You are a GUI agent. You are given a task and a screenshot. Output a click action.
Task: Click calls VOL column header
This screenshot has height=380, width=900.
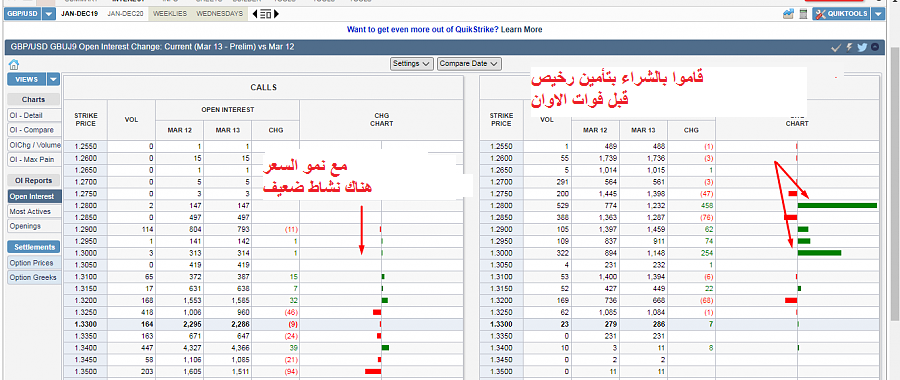[x=131, y=120]
